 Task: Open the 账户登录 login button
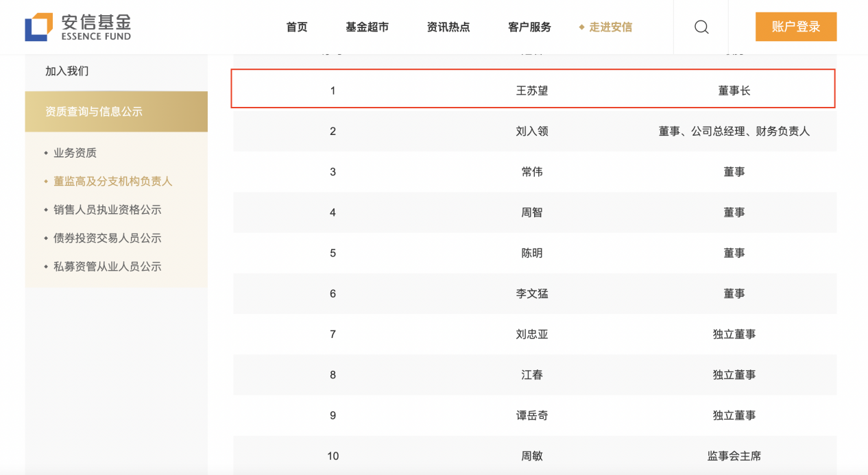point(796,27)
